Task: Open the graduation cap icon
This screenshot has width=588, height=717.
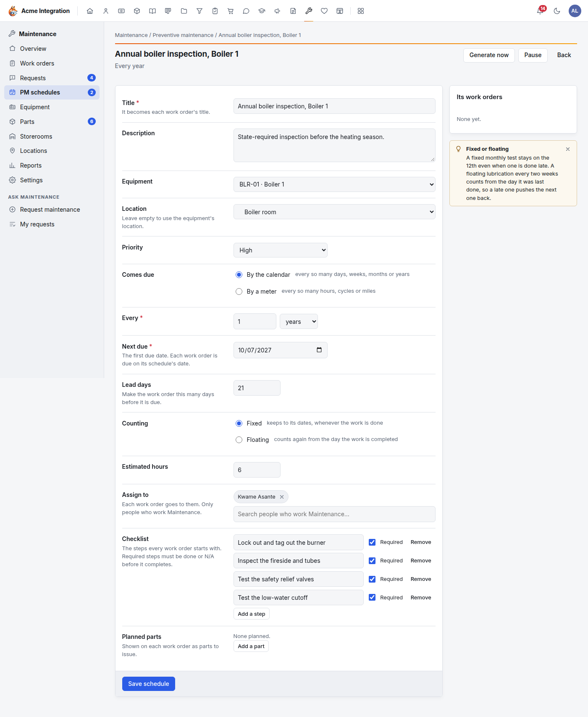Action: [262, 11]
